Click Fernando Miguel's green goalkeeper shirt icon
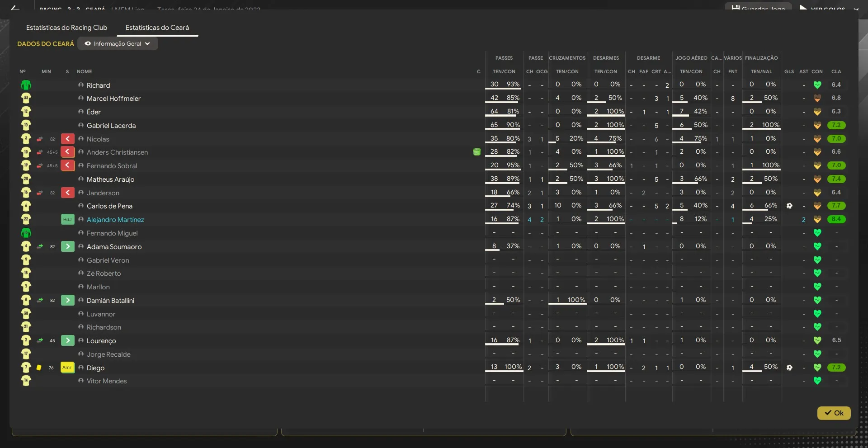 coord(26,233)
